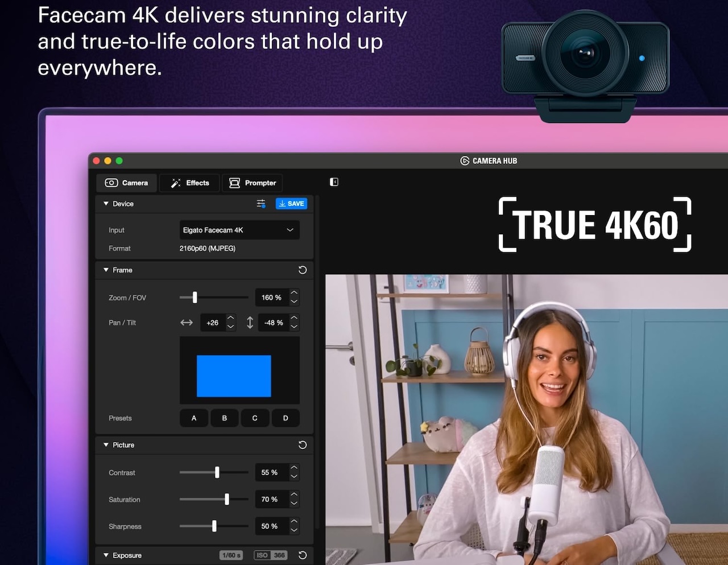The width and height of the screenshot is (728, 565).
Task: Decrease Saturation with down arrow
Action: [294, 503]
